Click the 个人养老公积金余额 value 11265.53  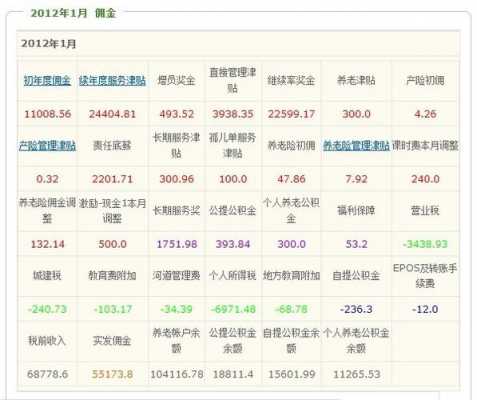[356, 374]
